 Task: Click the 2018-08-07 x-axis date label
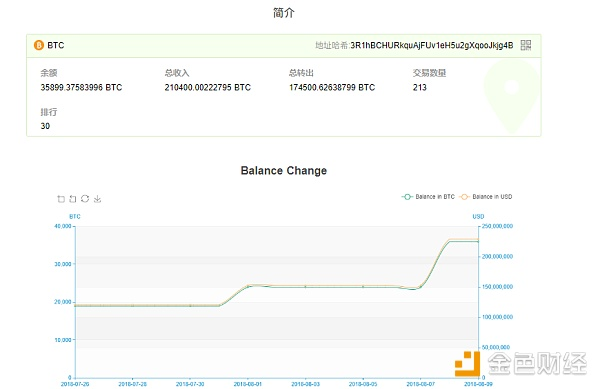(x=420, y=384)
